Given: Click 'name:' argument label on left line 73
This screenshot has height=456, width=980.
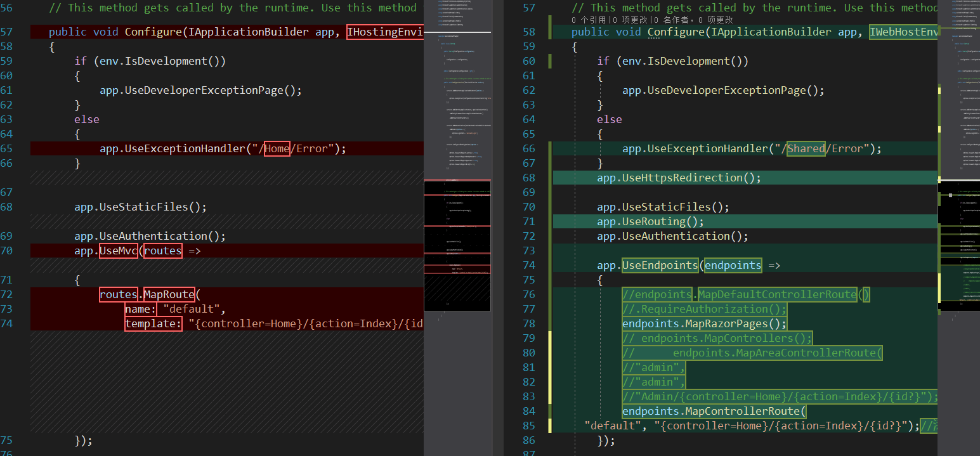Looking at the screenshot, I should [141, 309].
